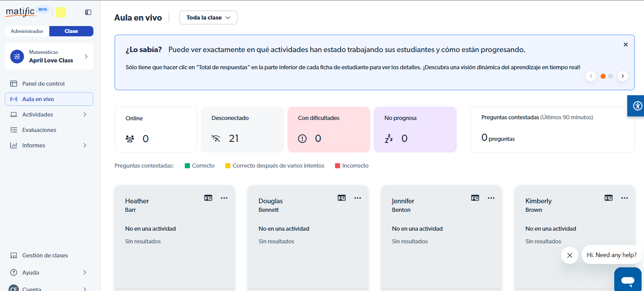Go to Panel de control

[x=43, y=84]
